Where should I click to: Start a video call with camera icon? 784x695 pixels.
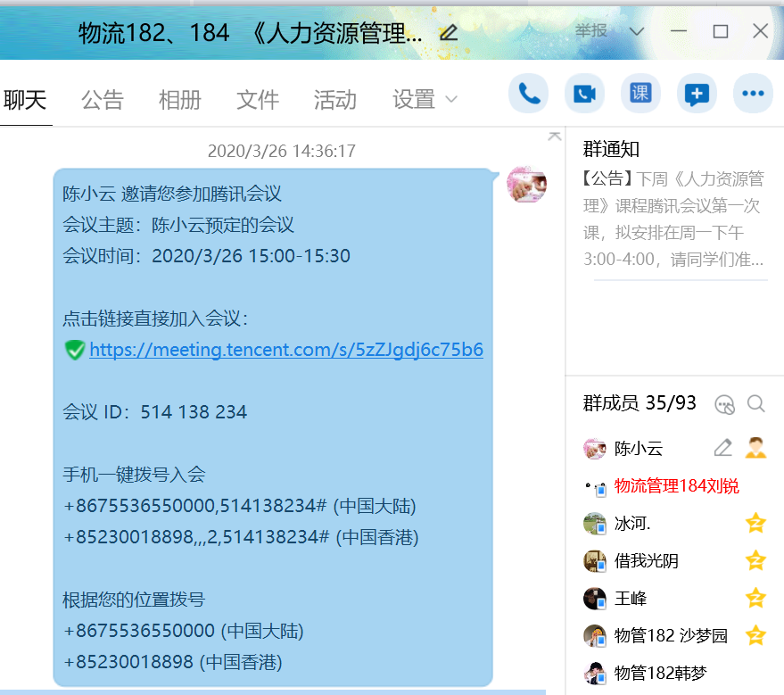[584, 94]
